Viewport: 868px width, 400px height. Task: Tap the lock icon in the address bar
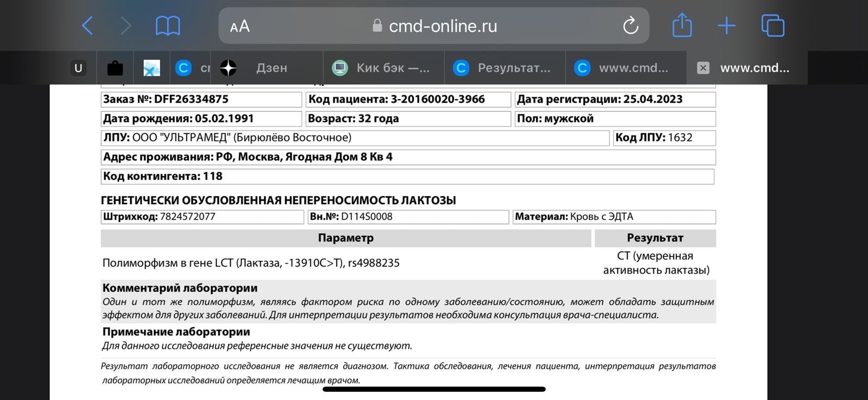point(377,25)
